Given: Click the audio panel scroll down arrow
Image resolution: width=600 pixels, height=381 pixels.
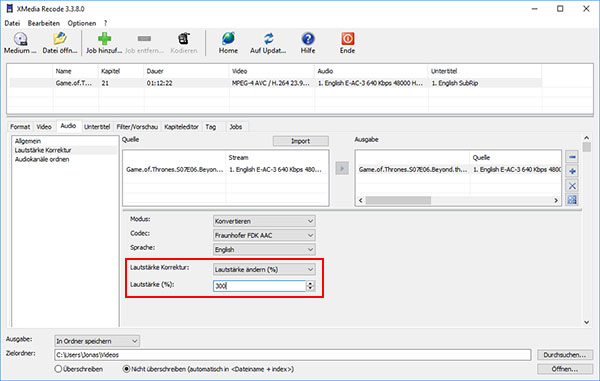Looking at the screenshot, I should 587,322.
